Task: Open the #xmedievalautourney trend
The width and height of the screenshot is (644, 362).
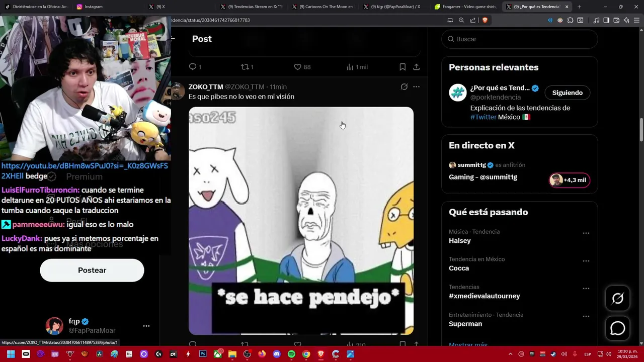Action: click(x=485, y=296)
